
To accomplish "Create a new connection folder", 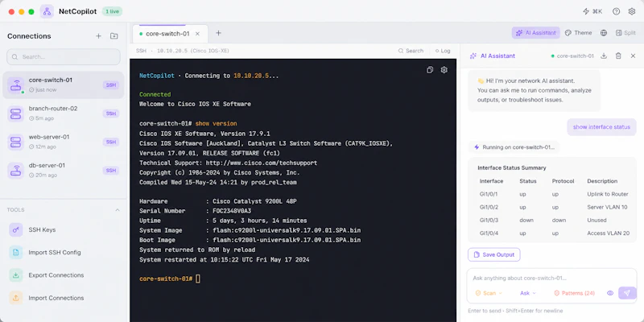I will (x=114, y=36).
